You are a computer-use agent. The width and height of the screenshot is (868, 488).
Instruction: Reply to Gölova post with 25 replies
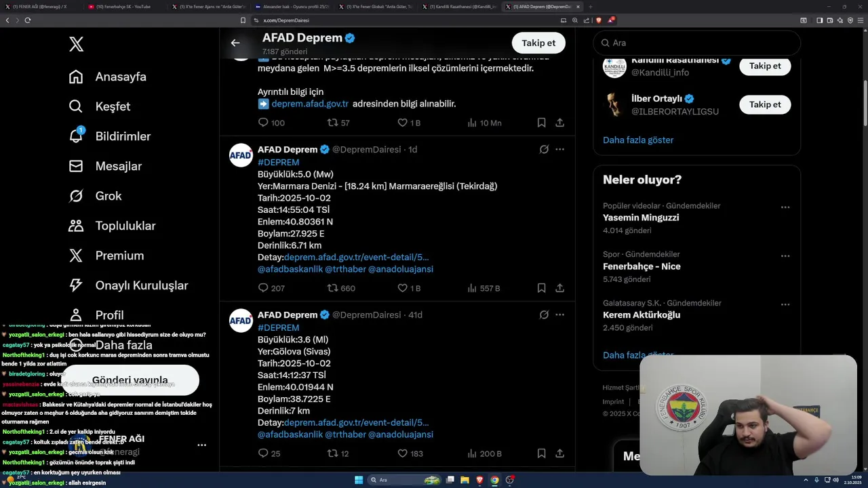tap(269, 453)
